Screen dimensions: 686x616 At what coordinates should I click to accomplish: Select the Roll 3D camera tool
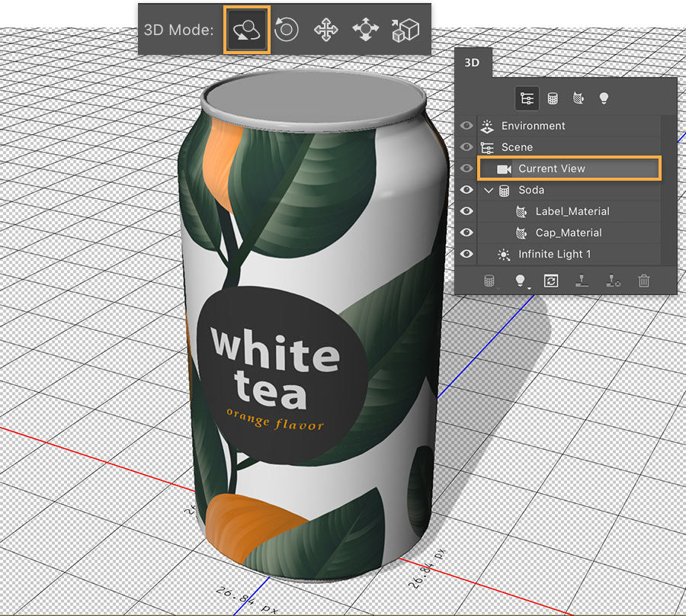tap(286, 29)
